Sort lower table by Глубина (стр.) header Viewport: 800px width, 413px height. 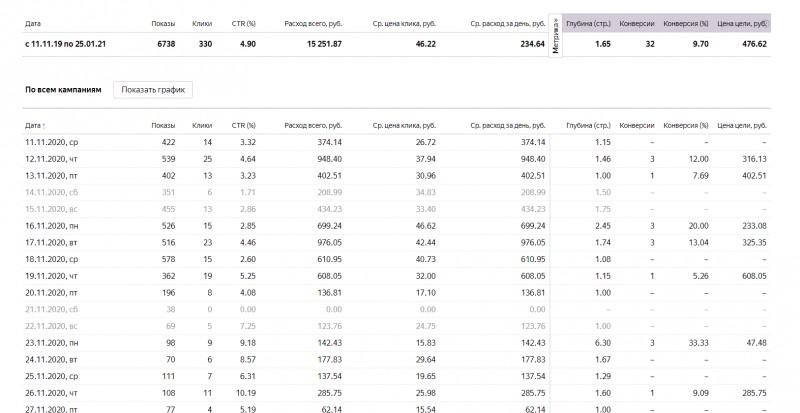pos(588,125)
